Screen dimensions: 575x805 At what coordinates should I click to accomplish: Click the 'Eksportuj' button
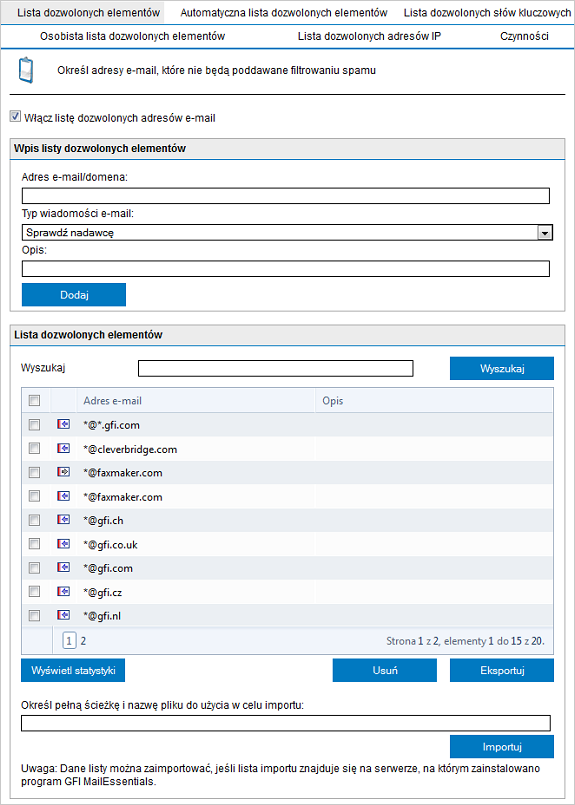[x=502, y=670]
